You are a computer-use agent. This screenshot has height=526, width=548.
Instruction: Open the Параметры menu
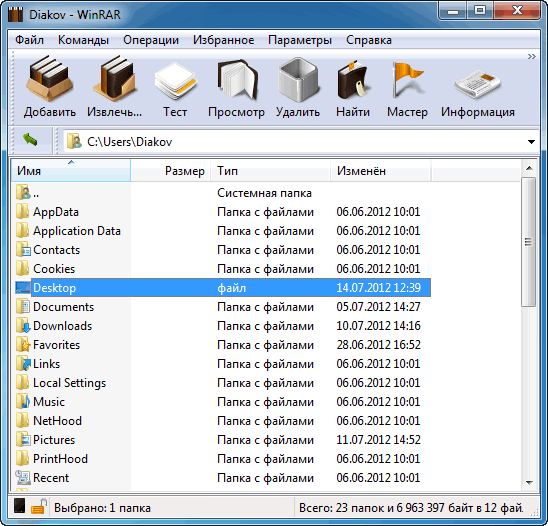pos(300,40)
